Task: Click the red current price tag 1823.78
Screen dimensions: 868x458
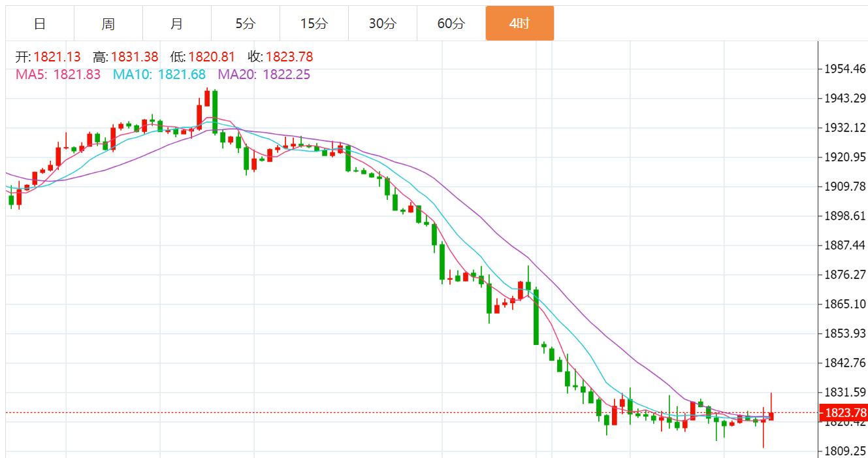Action: coord(843,413)
